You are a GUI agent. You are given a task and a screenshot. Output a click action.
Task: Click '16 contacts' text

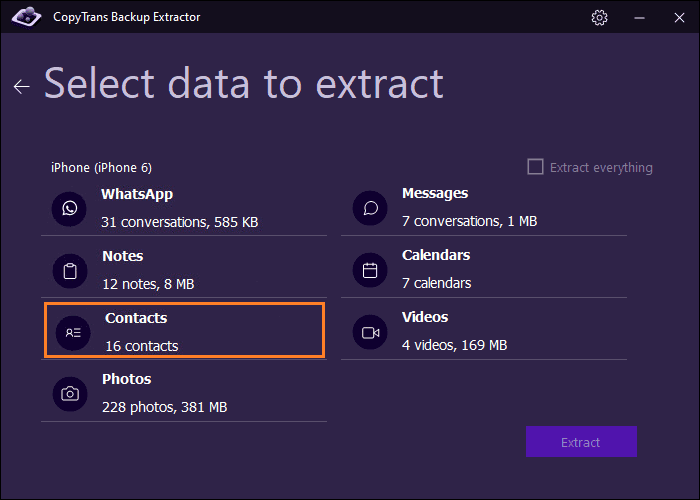coord(142,346)
